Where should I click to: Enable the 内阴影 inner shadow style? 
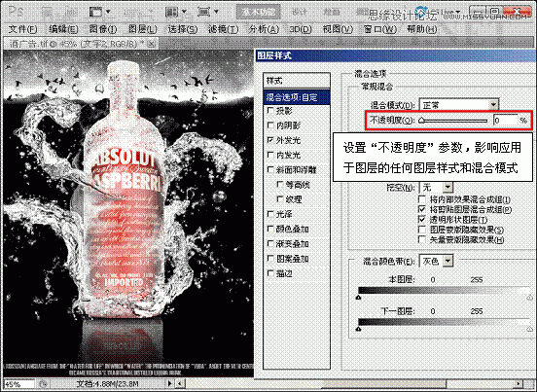coord(270,125)
